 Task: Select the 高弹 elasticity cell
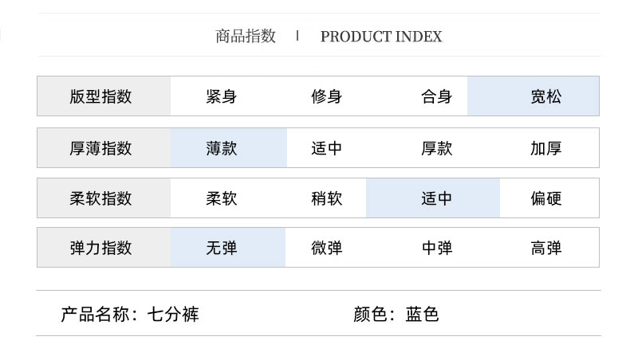point(545,248)
